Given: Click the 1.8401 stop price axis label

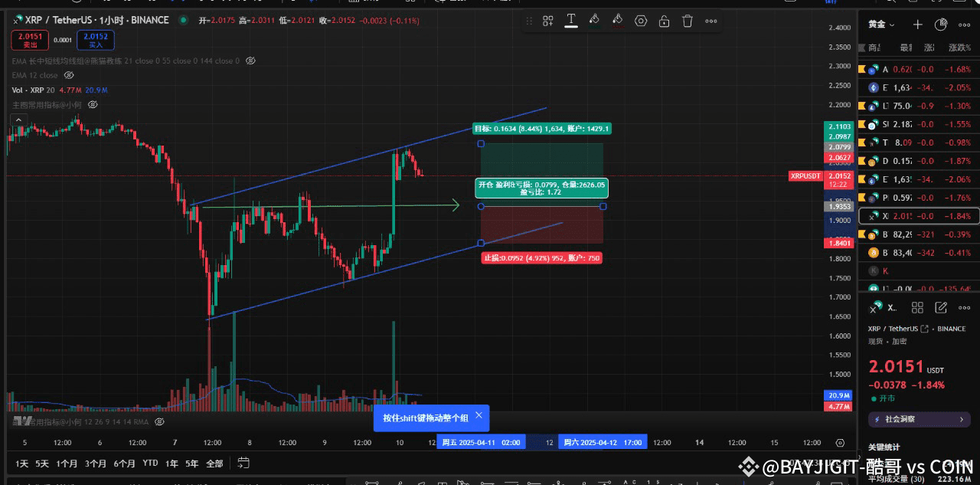Looking at the screenshot, I should click(x=840, y=243).
